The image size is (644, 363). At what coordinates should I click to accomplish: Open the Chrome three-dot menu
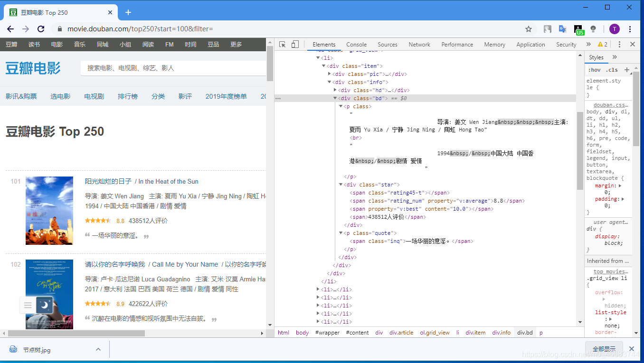[x=630, y=29]
